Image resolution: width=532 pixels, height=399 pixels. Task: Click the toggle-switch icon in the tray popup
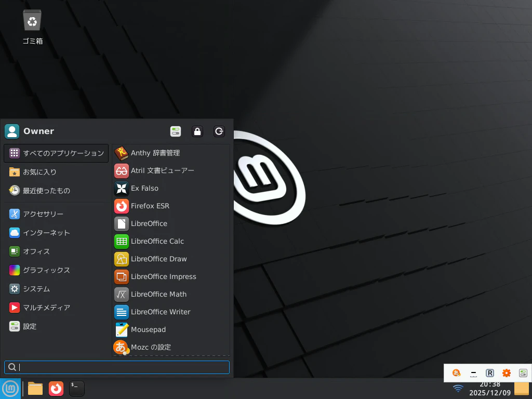coord(523,373)
